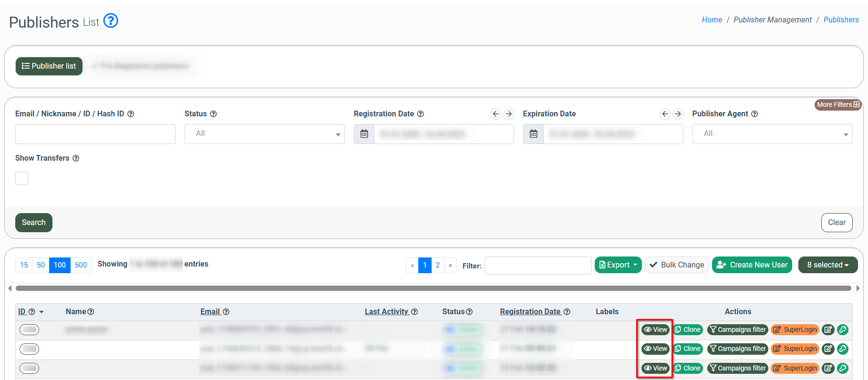Open the Registration Date calendar picker
The width and height of the screenshot is (868, 380).
[x=364, y=134]
